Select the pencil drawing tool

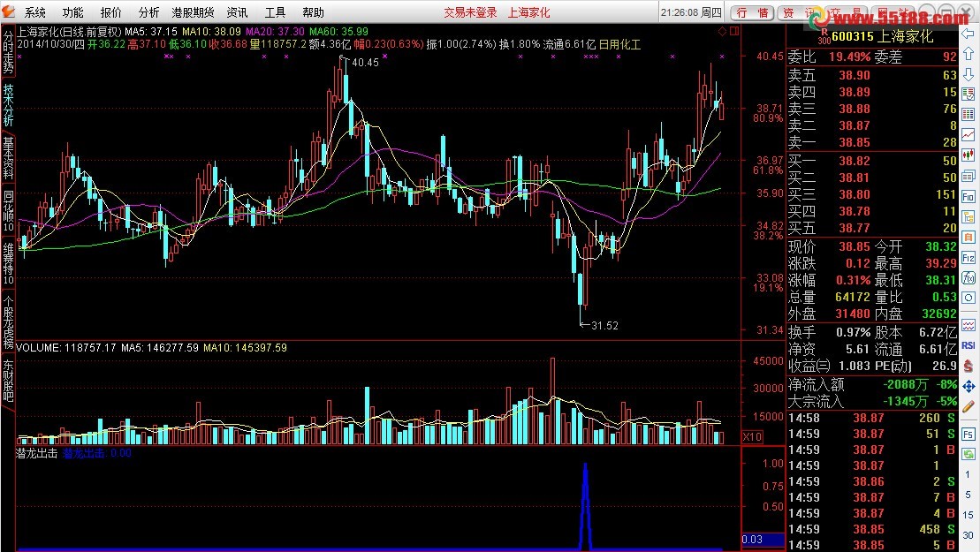pos(969,406)
